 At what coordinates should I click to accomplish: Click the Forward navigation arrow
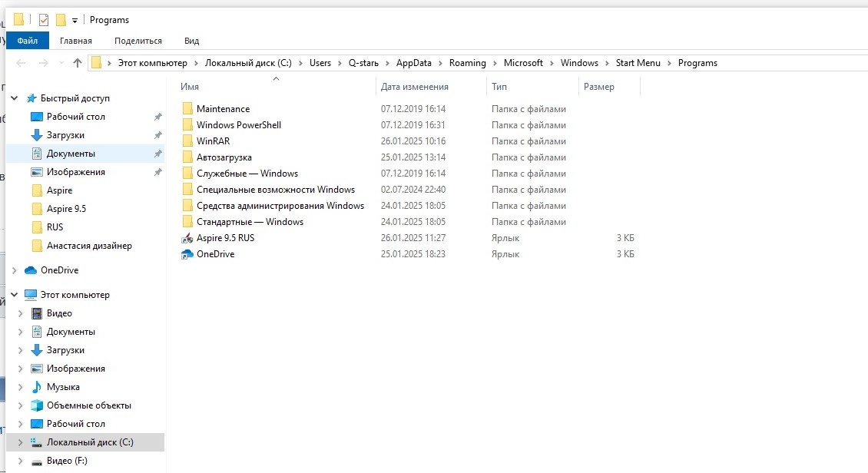[x=43, y=63]
